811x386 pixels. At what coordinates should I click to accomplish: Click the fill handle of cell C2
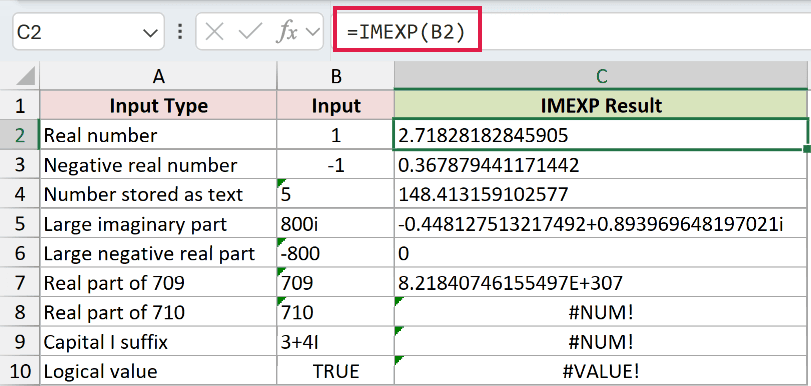point(807,149)
